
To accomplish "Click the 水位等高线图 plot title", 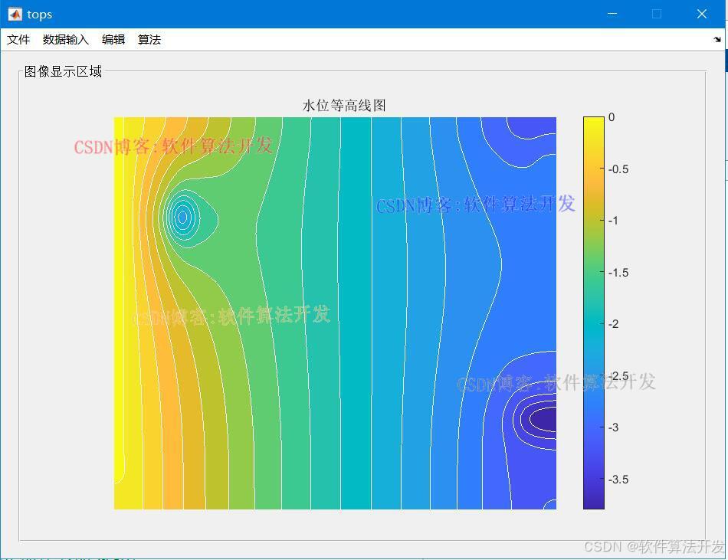I will tap(344, 106).
